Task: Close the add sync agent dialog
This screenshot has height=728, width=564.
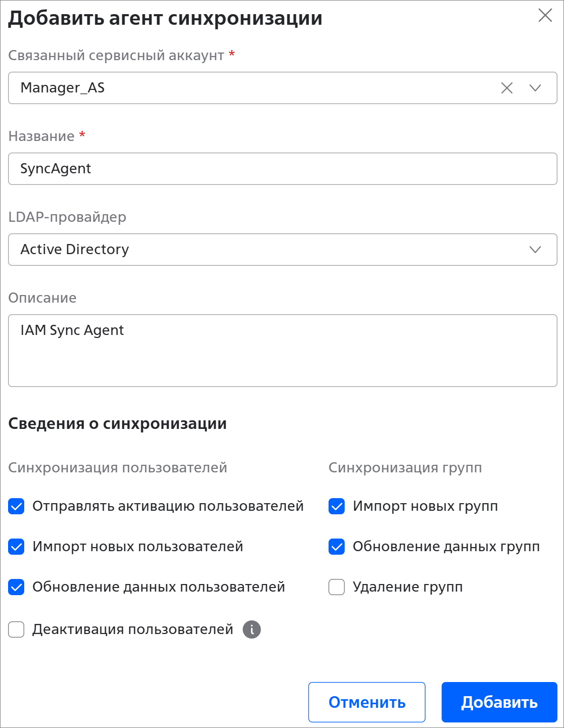Action: point(545,16)
